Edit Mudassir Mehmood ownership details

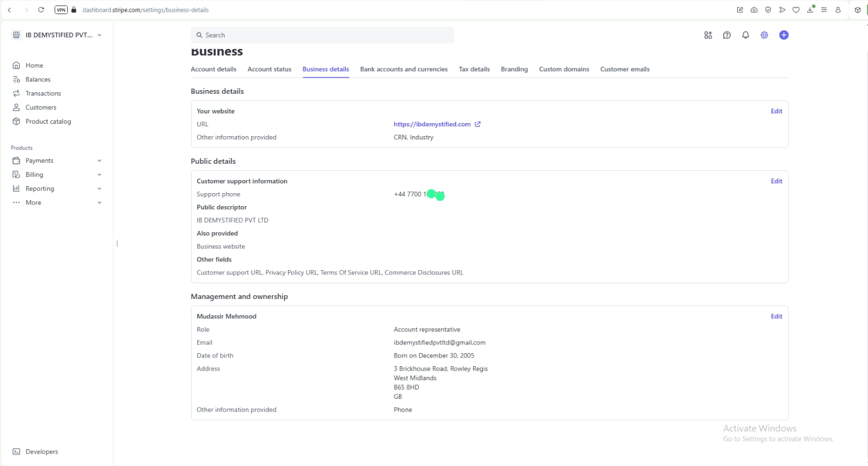click(776, 316)
